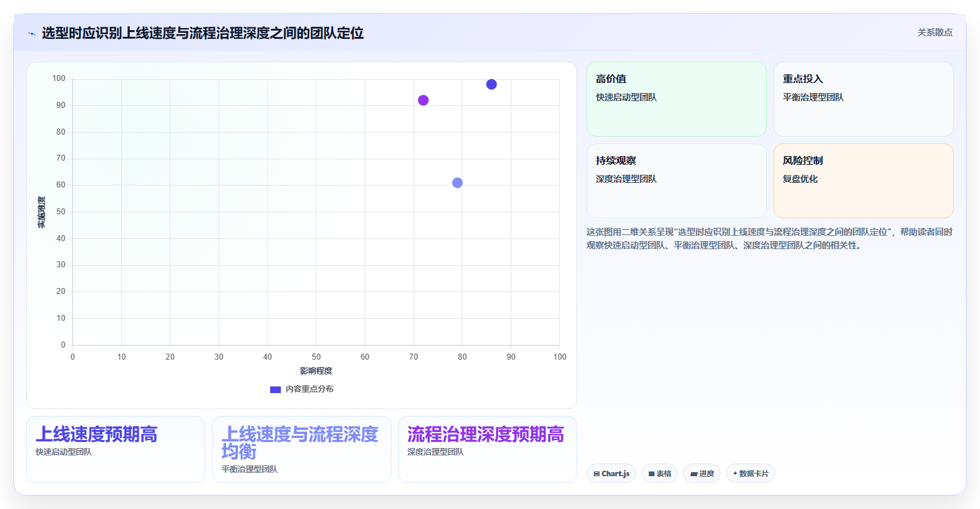Click 快速启动型团队 under 上线速度预期高

[x=64, y=452]
